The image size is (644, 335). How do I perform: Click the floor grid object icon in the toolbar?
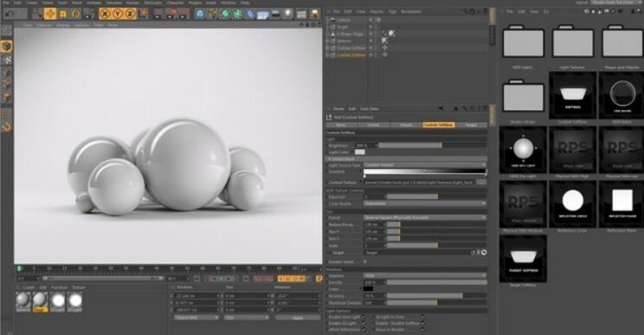click(263, 15)
